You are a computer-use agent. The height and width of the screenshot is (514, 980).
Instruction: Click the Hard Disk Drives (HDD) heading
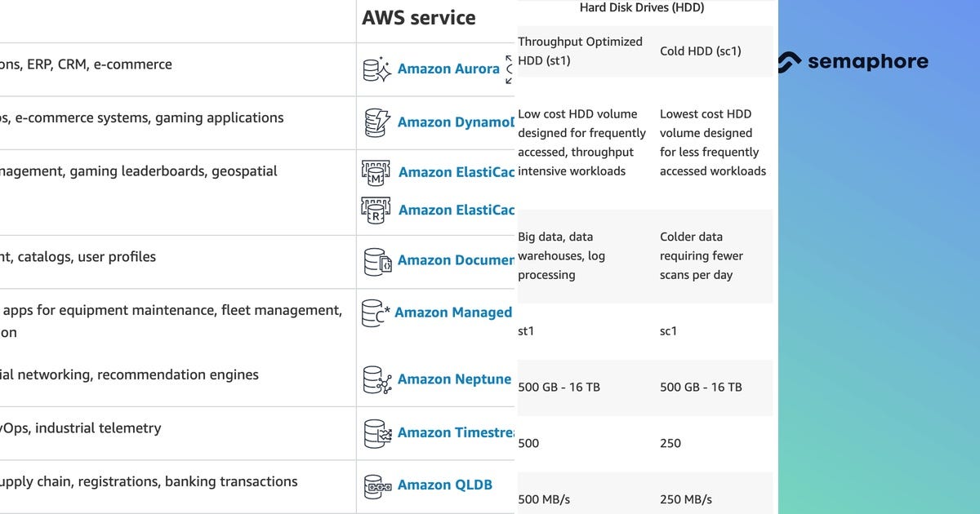tap(642, 8)
